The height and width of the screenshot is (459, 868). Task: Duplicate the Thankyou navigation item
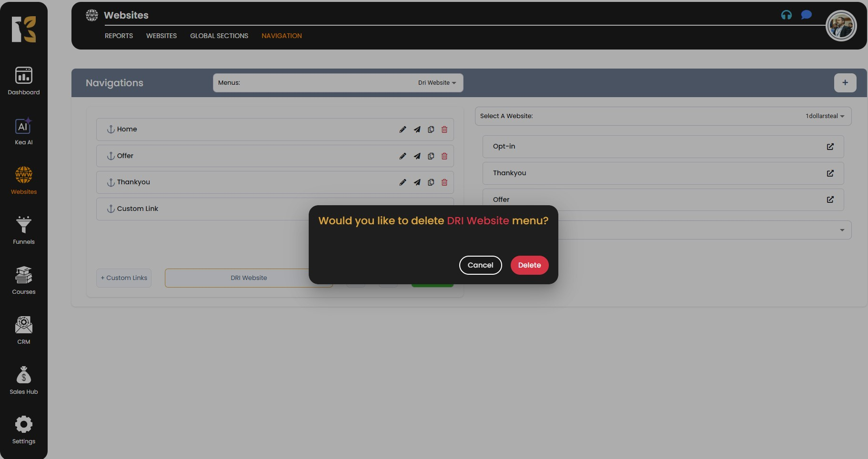[x=431, y=182]
